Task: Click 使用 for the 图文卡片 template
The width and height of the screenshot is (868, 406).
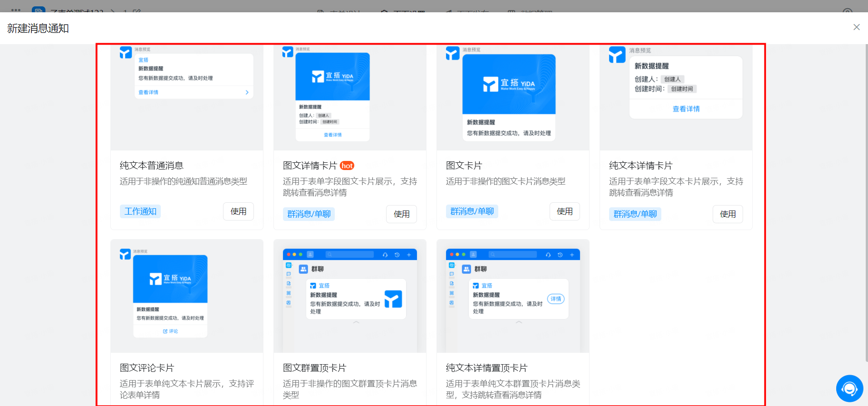Action: click(x=565, y=211)
